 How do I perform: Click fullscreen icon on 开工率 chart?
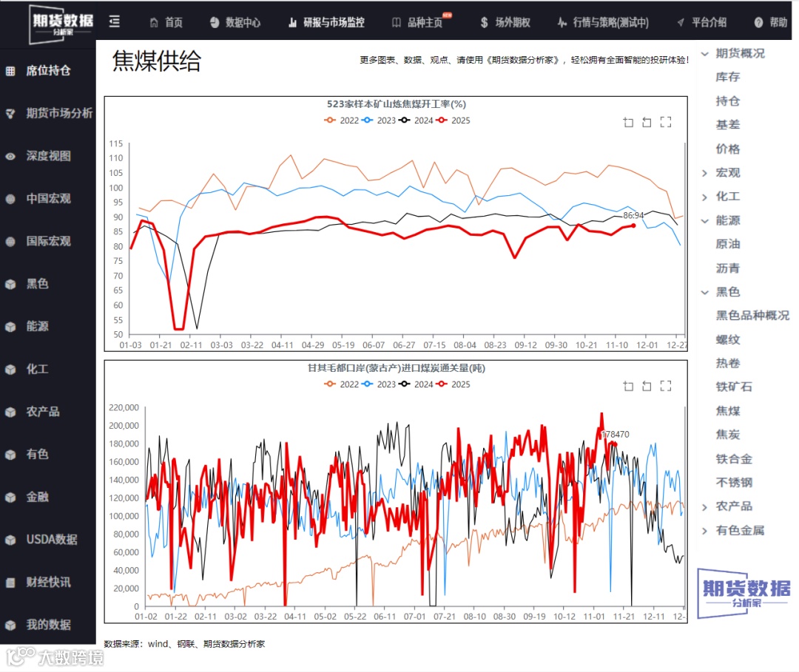666,122
